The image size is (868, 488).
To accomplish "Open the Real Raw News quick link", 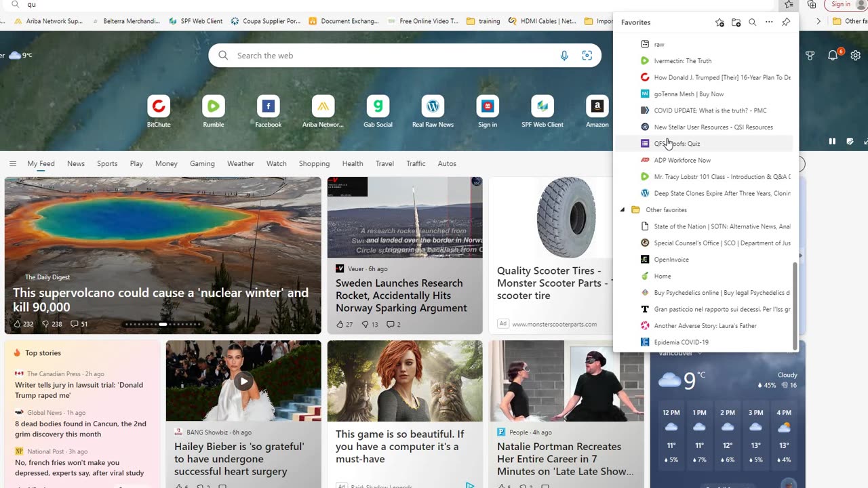I will [x=433, y=111].
